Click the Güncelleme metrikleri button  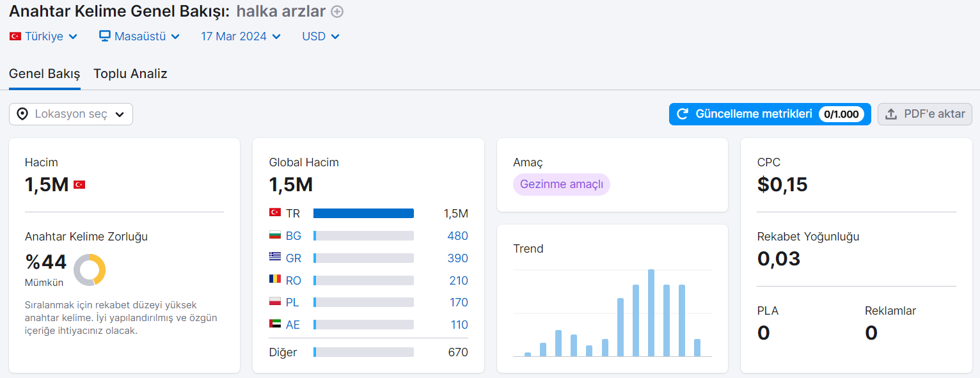(770, 114)
